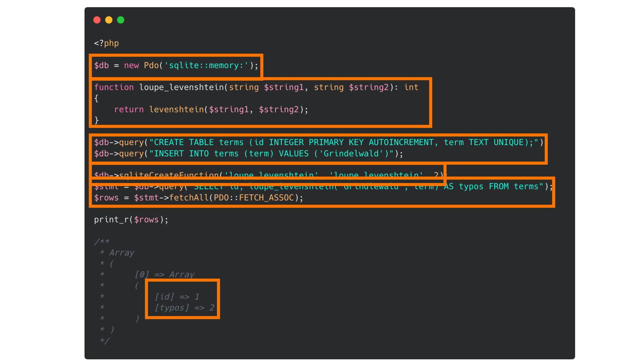
Task: Click the 'sqlite::memory:' string
Action: (x=206, y=65)
